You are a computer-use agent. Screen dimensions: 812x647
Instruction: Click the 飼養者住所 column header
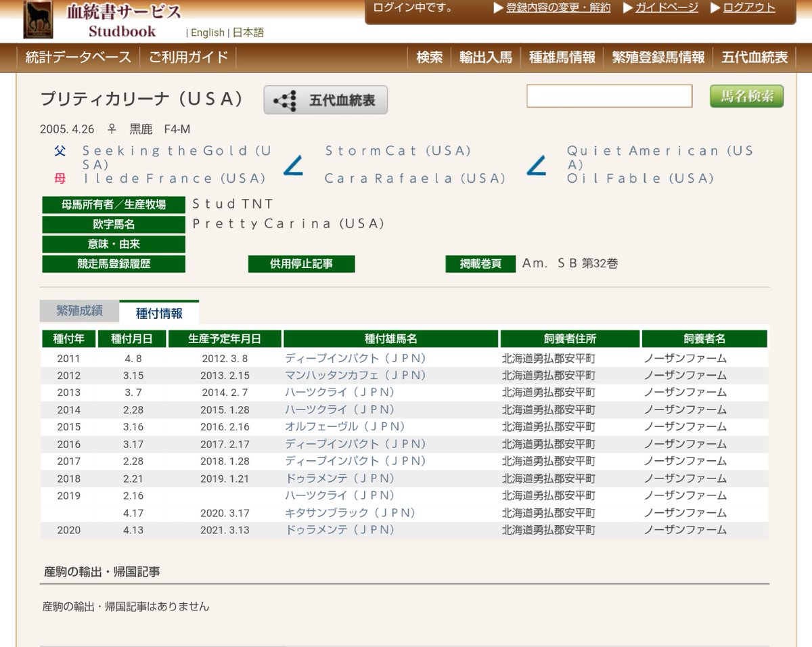pos(570,338)
